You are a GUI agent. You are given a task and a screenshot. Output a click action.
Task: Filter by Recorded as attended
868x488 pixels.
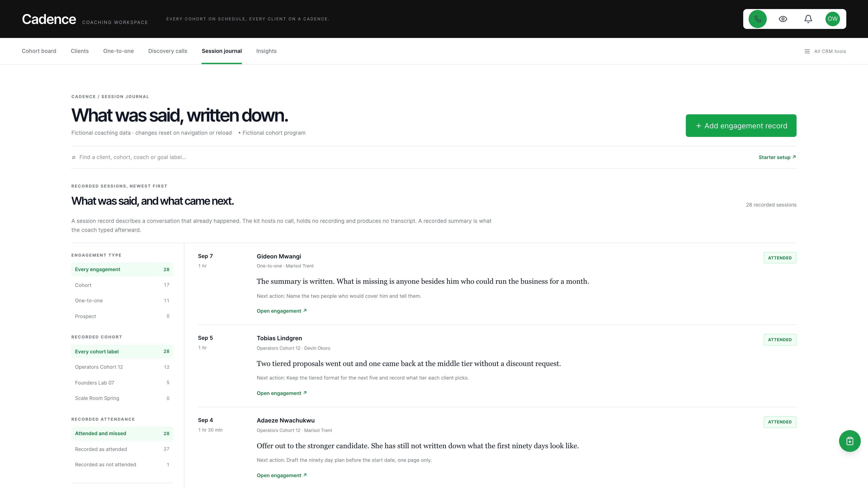[122, 449]
